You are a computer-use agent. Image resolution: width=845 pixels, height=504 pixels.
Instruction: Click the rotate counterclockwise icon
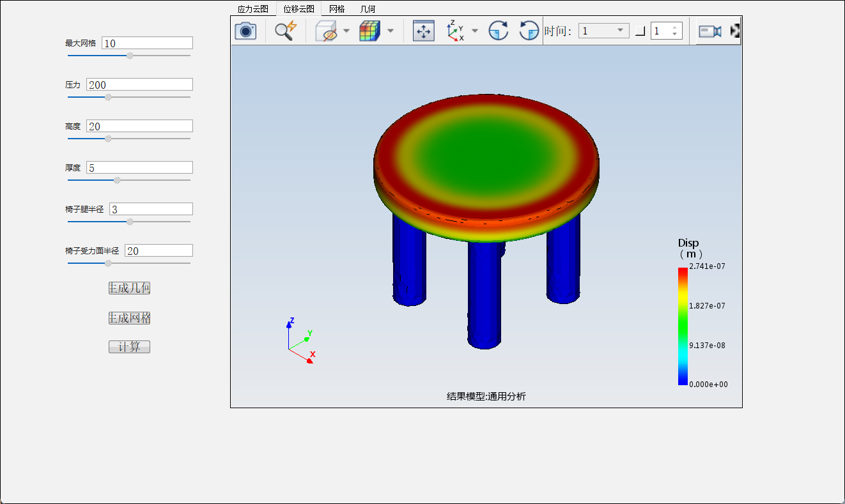[x=529, y=31]
